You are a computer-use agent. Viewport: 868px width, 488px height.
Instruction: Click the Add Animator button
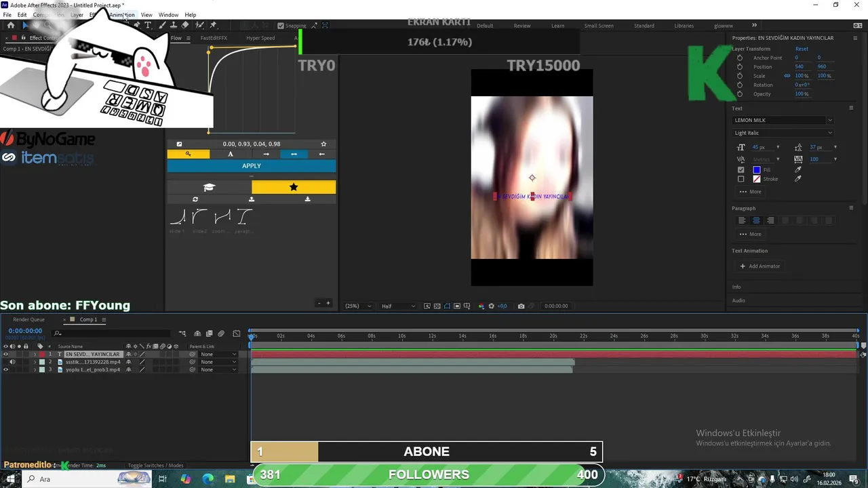pyautogui.click(x=760, y=266)
